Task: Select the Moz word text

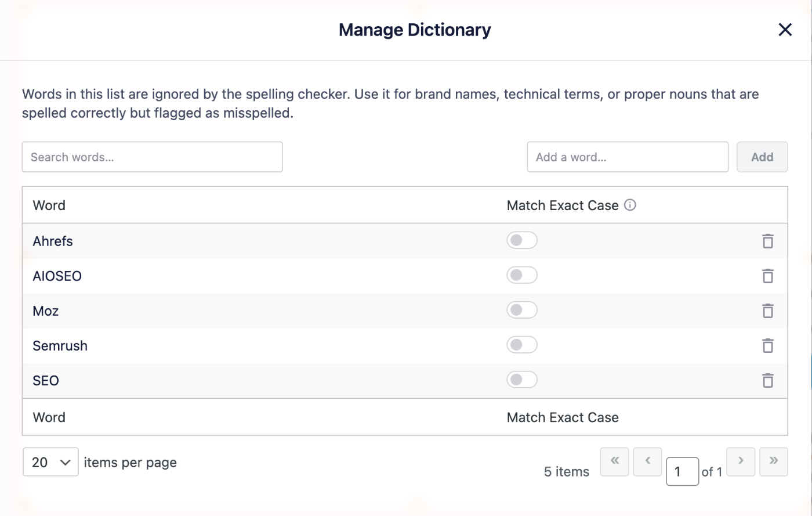Action: tap(46, 311)
